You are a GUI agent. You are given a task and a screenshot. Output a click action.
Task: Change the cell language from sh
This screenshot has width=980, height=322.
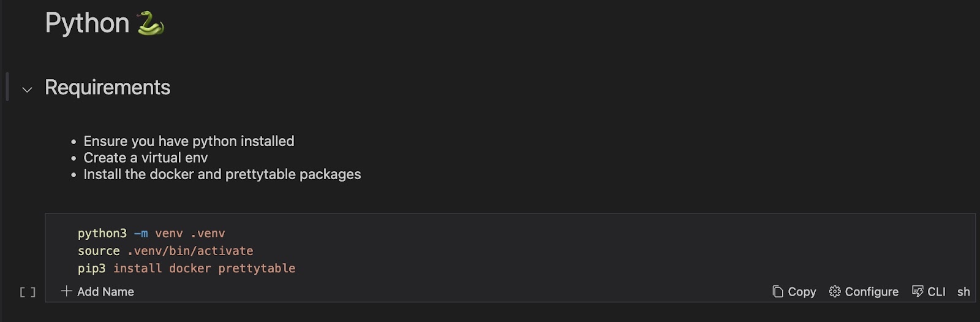point(963,292)
